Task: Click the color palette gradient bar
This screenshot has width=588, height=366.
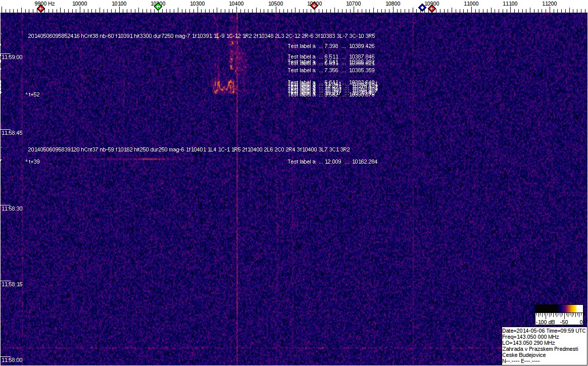Action: click(560, 308)
